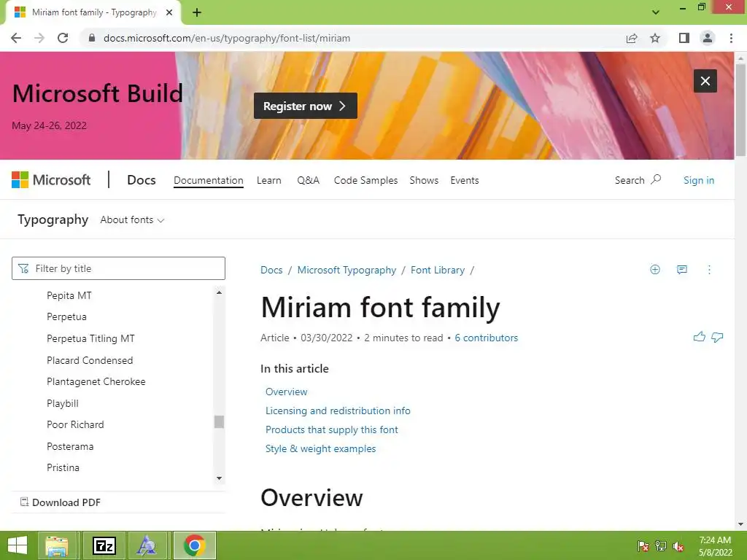Open the Action Center flag icon
The image size is (747, 560).
point(643,546)
